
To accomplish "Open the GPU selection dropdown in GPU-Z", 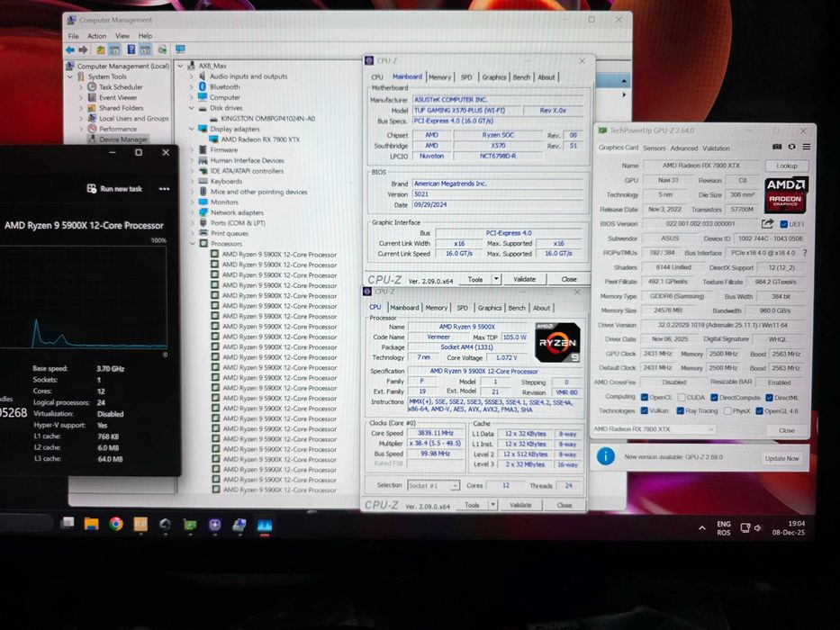I will click(654, 429).
